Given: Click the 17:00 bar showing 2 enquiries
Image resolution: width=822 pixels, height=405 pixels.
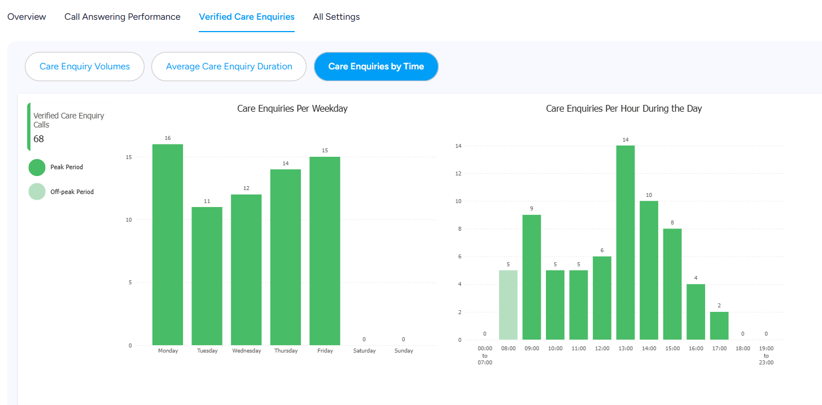Looking at the screenshot, I should pyautogui.click(x=719, y=326).
